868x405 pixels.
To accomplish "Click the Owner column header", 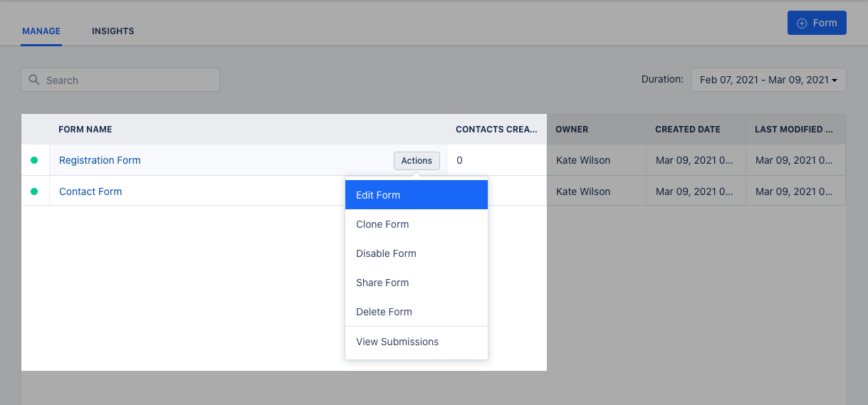I will click(572, 130).
